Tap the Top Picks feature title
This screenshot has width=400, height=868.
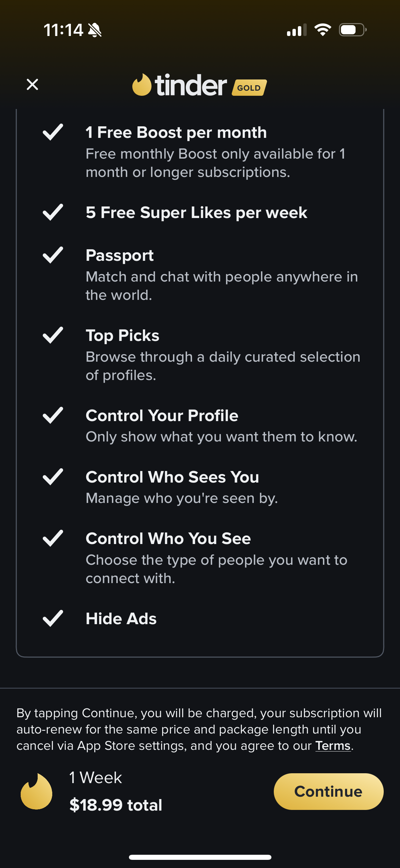pos(122,335)
